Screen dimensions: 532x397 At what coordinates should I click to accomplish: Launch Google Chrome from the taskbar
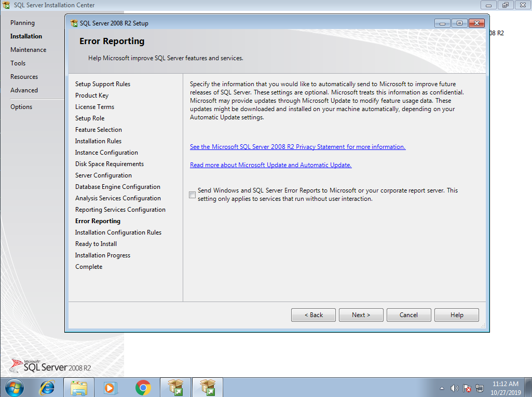tap(143, 388)
